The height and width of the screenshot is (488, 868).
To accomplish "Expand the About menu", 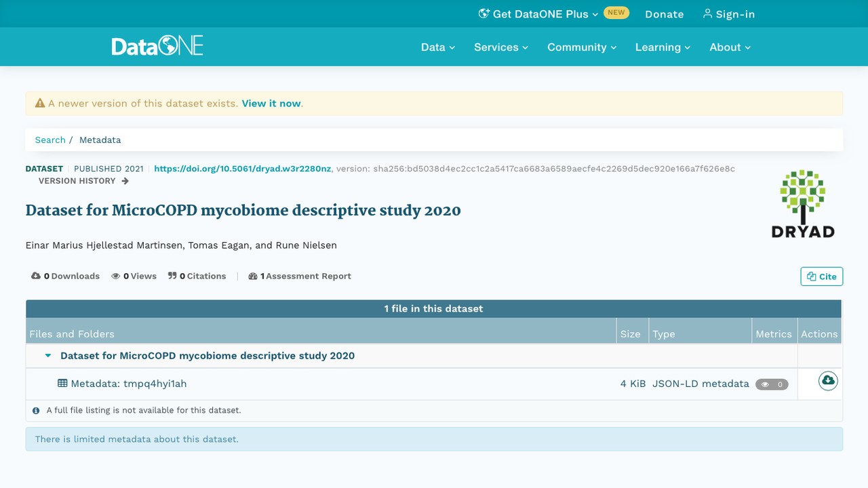I will (x=730, y=47).
